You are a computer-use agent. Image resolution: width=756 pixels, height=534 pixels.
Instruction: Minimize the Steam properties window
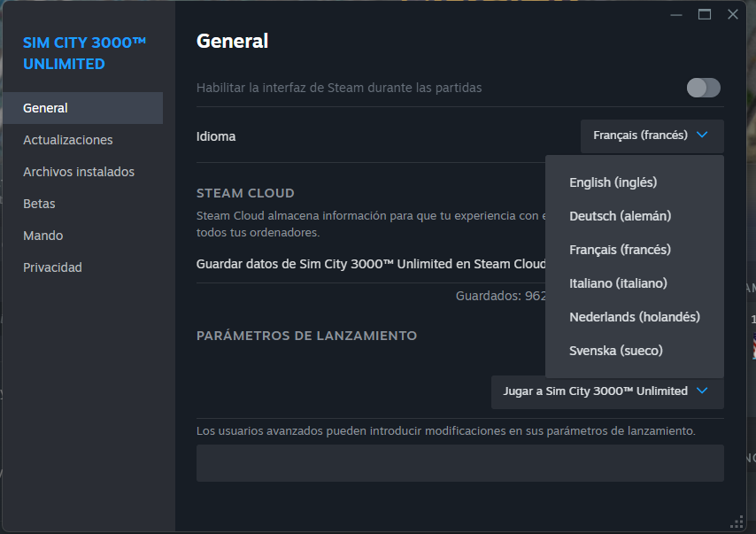click(676, 14)
